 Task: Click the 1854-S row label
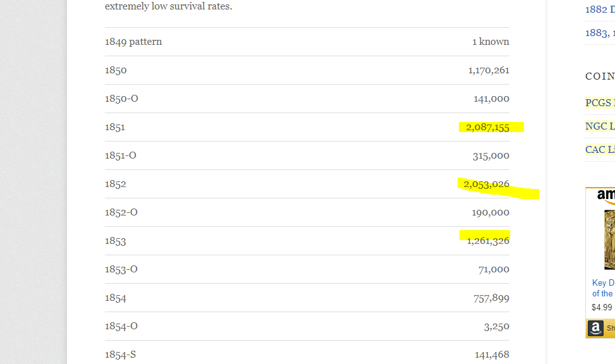121,355
